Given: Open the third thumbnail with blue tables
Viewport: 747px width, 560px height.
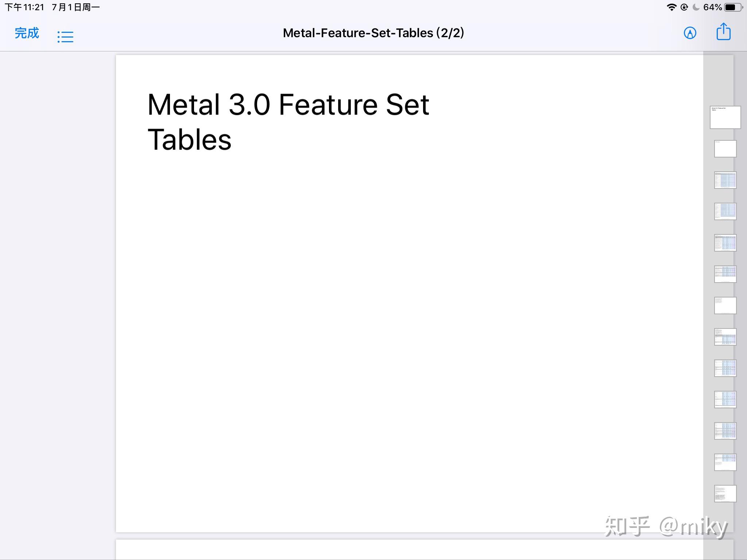Looking at the screenshot, I should (x=725, y=180).
